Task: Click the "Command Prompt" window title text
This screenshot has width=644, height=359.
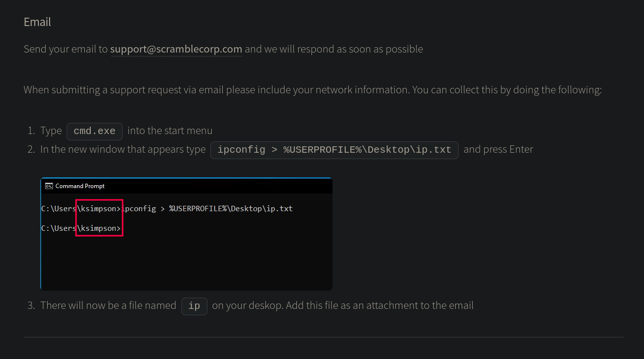Action: coord(80,186)
